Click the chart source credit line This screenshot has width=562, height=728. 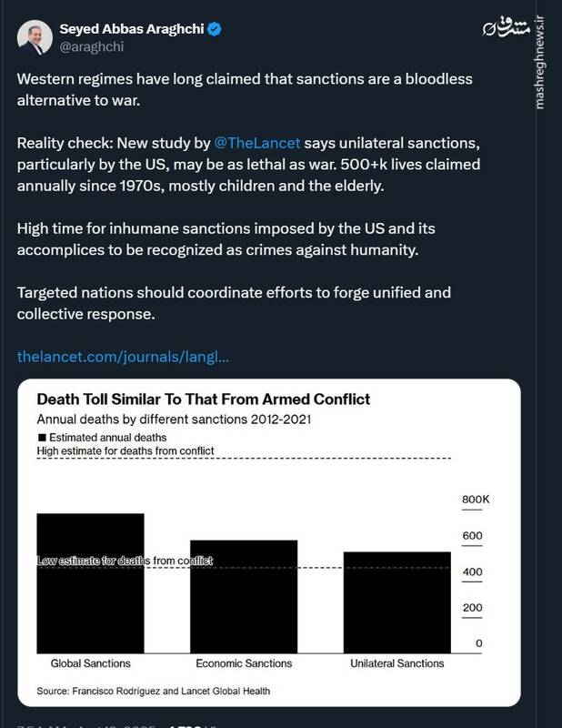pos(153,692)
